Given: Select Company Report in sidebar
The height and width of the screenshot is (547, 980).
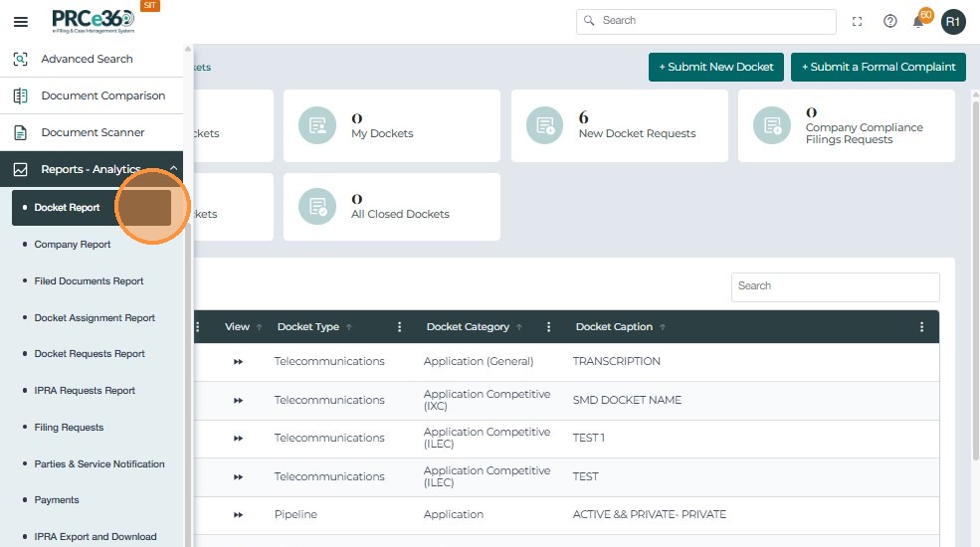Looking at the screenshot, I should (x=73, y=245).
